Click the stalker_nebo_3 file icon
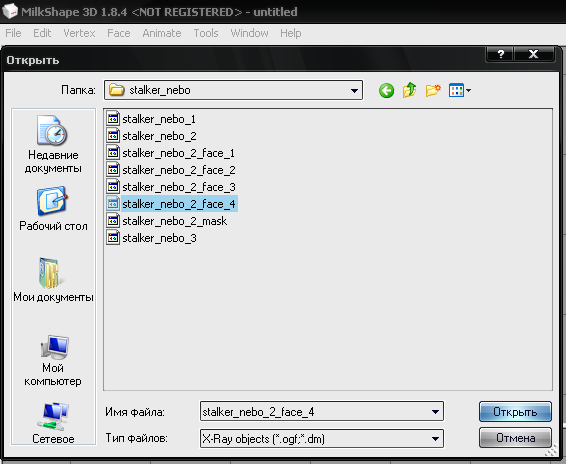The width and height of the screenshot is (566, 464). (x=113, y=238)
